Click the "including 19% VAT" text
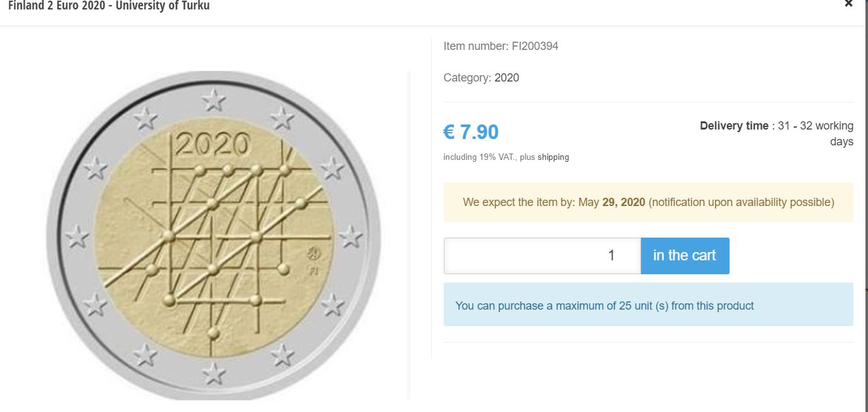 480,157
